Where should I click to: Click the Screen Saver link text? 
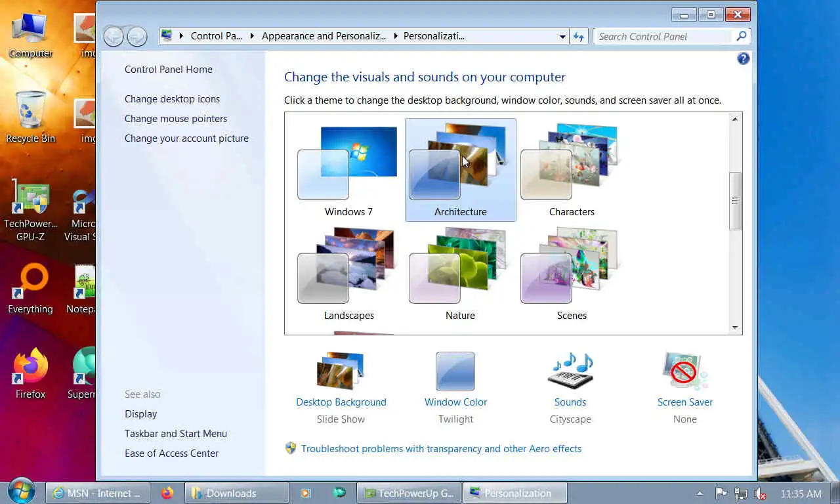[x=685, y=402]
